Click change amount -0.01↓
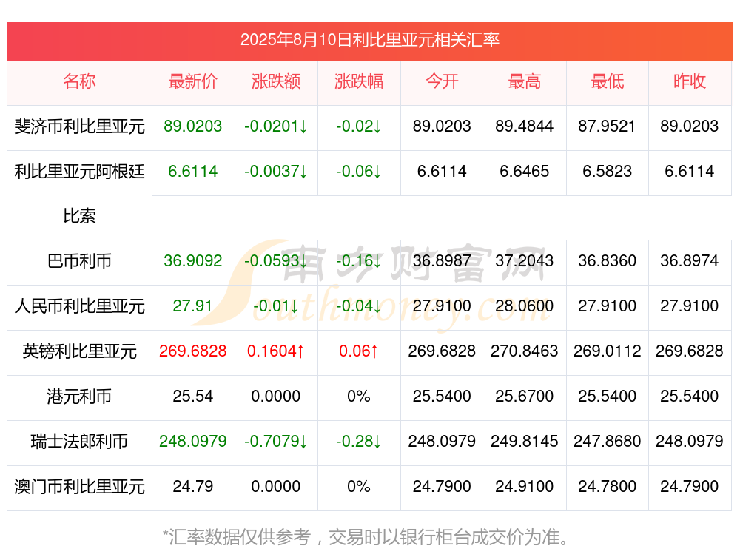Screen dimensions: 740x560 (276, 306)
